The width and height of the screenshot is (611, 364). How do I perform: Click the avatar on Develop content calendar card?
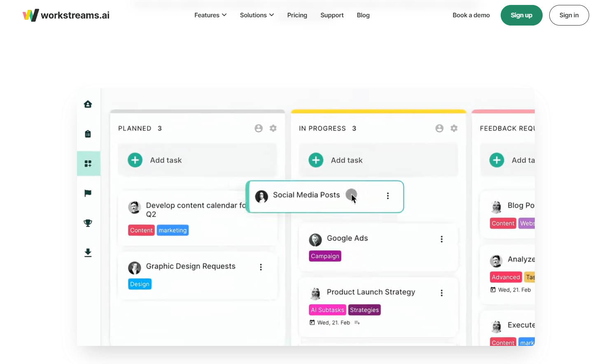tap(135, 207)
